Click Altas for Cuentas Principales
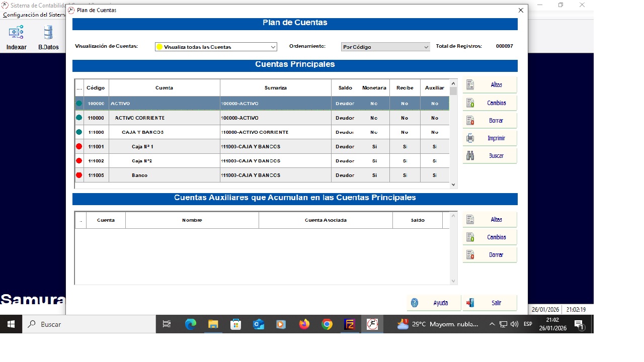This screenshot has width=644, height=362. tap(490, 85)
